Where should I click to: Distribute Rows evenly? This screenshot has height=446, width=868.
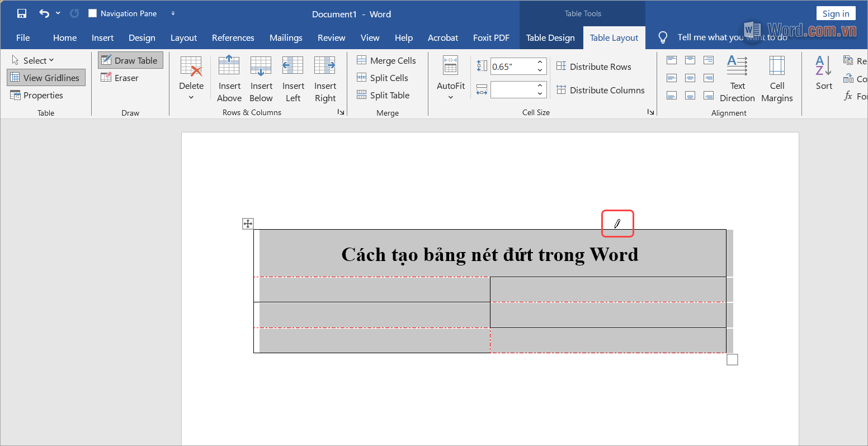(595, 67)
